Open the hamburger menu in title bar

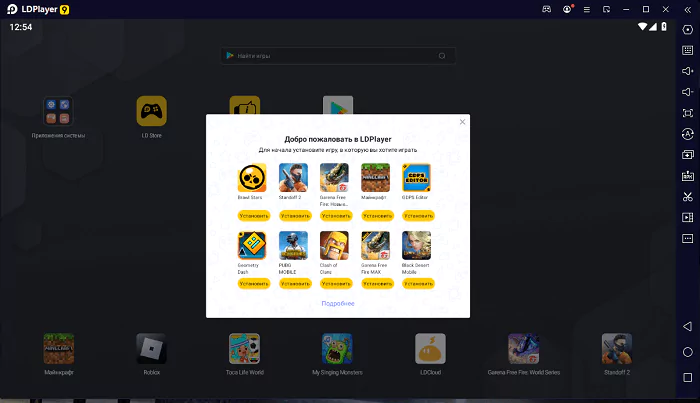pyautogui.click(x=587, y=10)
